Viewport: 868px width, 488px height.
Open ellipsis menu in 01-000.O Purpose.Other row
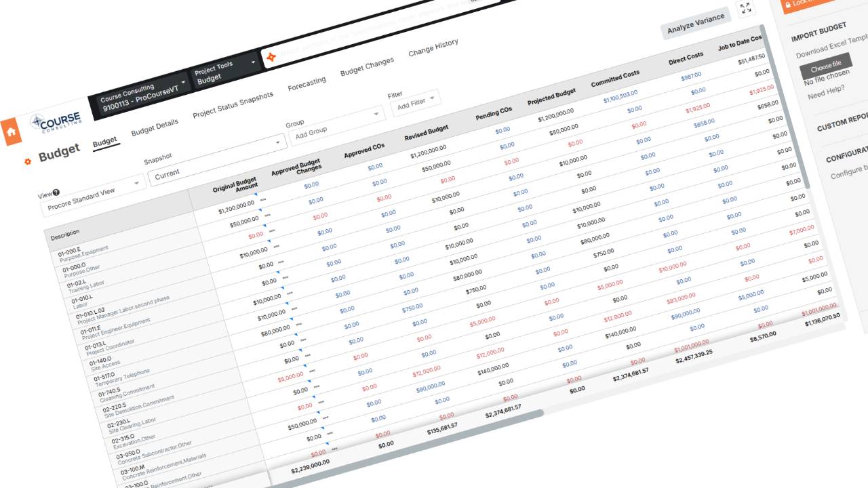[267, 216]
